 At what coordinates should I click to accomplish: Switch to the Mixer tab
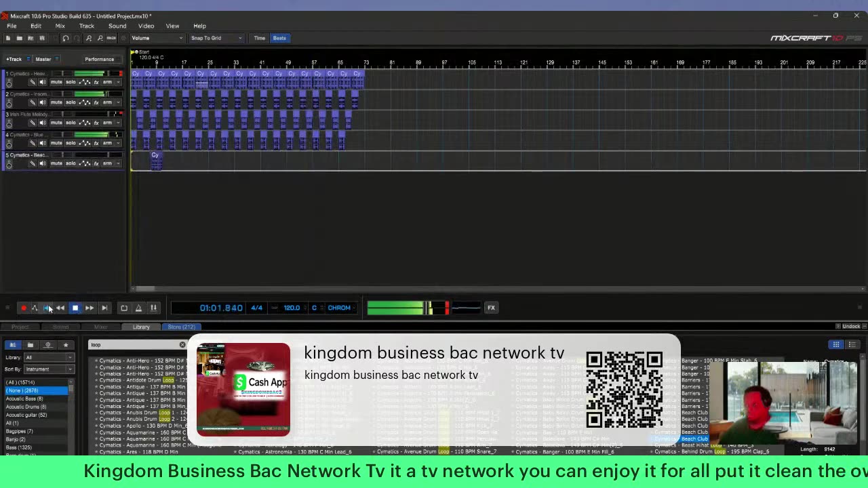pyautogui.click(x=100, y=327)
